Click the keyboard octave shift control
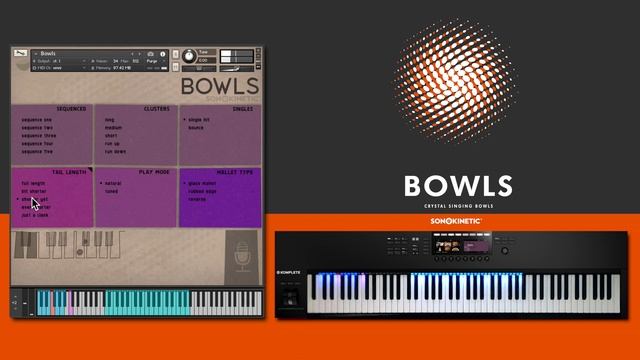Viewport: 640px width, 360px height. click(x=15, y=302)
